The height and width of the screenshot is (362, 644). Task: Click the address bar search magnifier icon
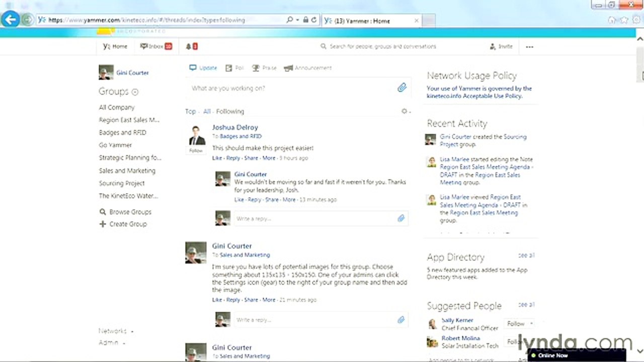point(289,20)
